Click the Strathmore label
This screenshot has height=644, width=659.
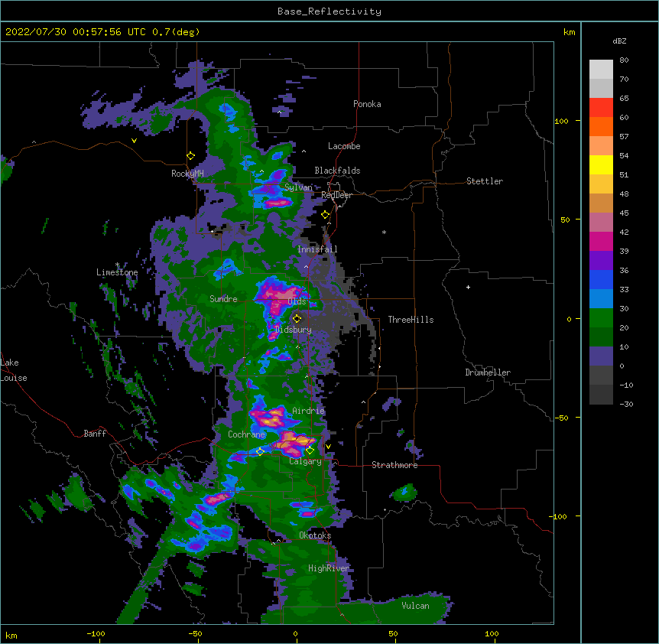394,465
